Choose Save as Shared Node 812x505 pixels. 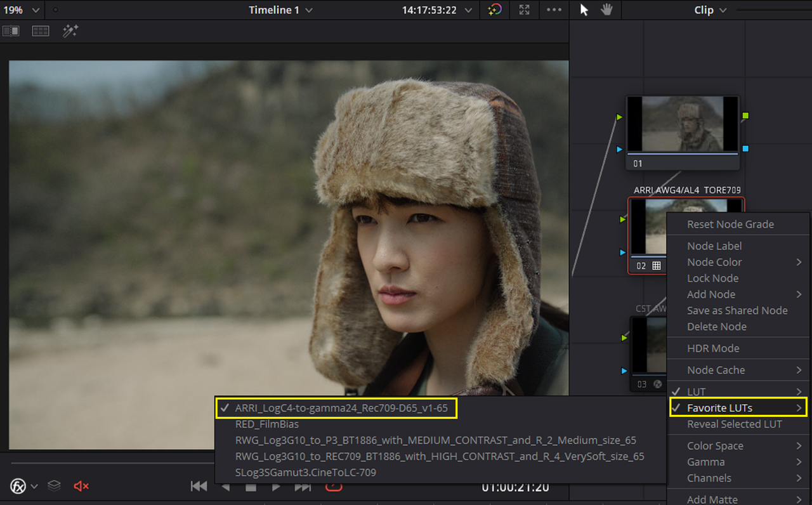click(738, 310)
